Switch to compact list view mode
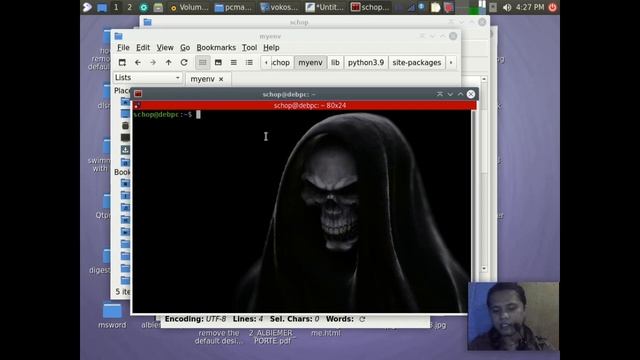The image size is (640, 360). 233,62
